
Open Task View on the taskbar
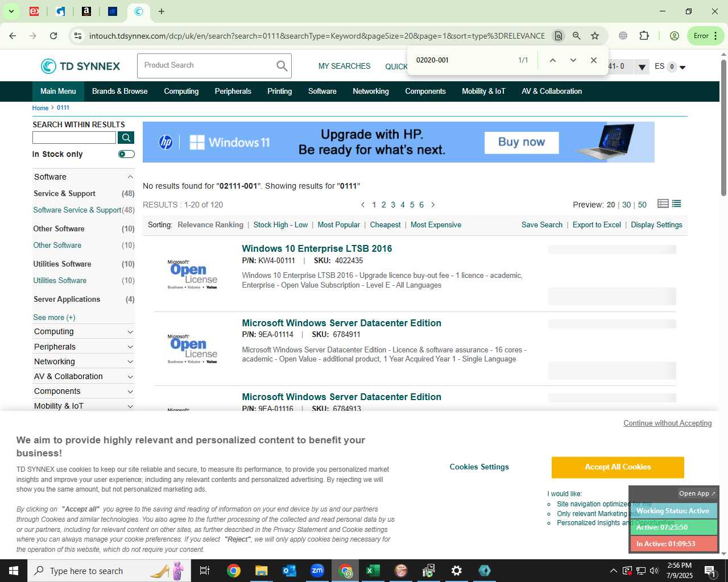point(205,571)
